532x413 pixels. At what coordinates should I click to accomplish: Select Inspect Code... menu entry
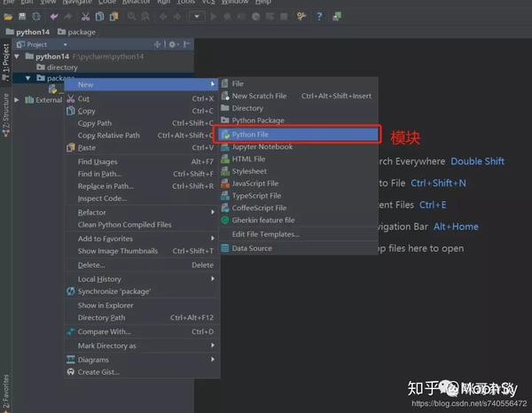tap(141, 199)
